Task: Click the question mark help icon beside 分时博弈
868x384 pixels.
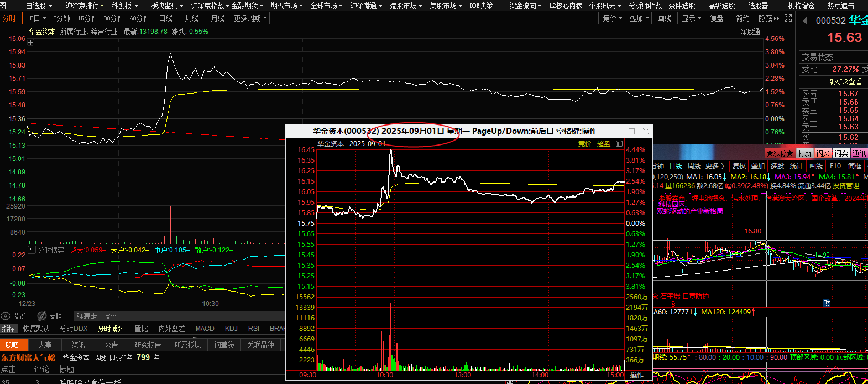Action: [x=32, y=250]
